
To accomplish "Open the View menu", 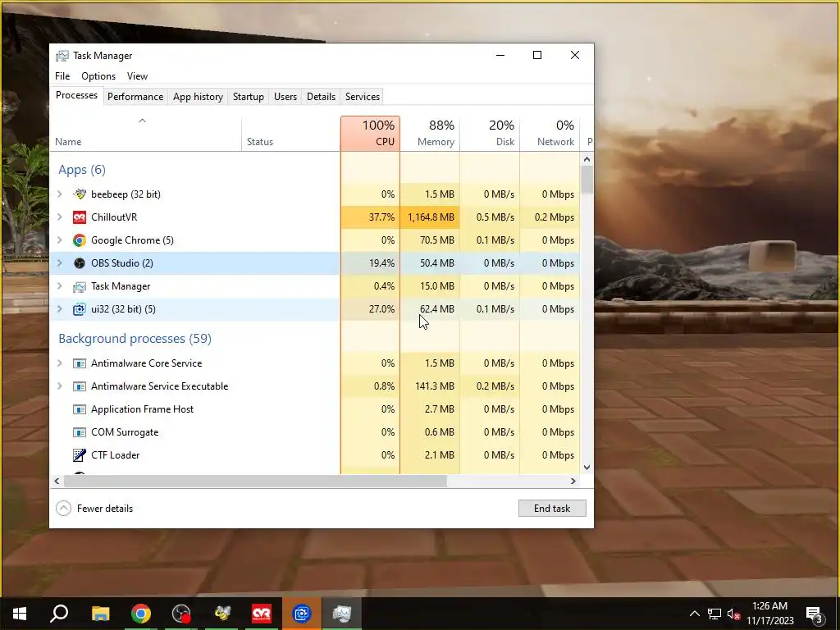I will click(137, 76).
